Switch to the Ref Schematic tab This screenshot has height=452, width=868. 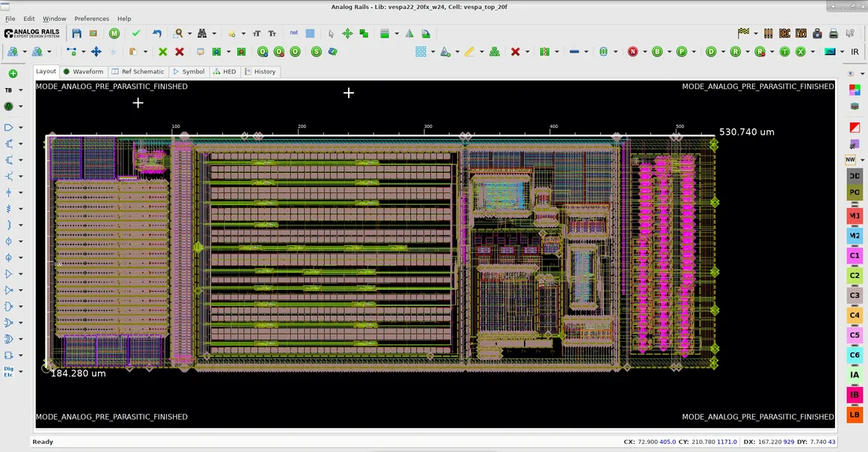138,72
